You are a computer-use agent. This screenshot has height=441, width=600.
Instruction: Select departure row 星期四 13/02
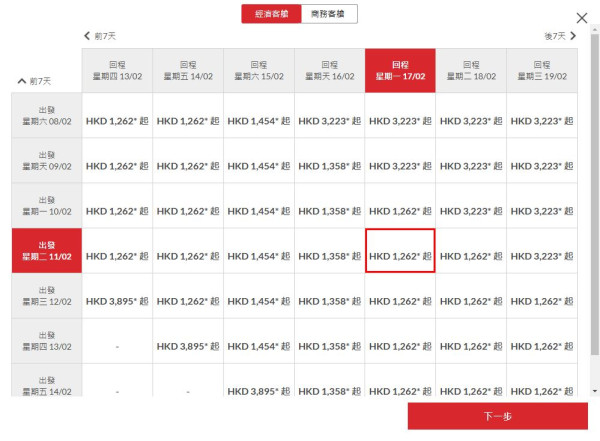coord(47,341)
